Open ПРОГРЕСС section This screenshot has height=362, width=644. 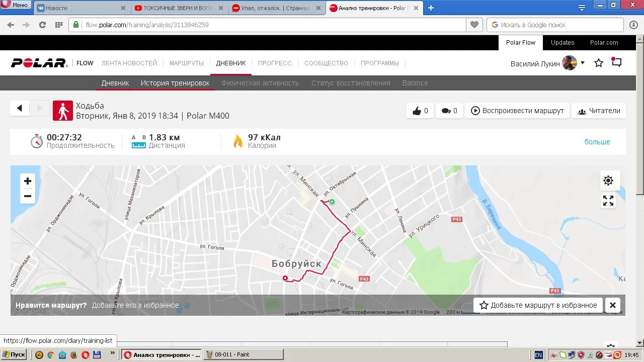(x=275, y=63)
